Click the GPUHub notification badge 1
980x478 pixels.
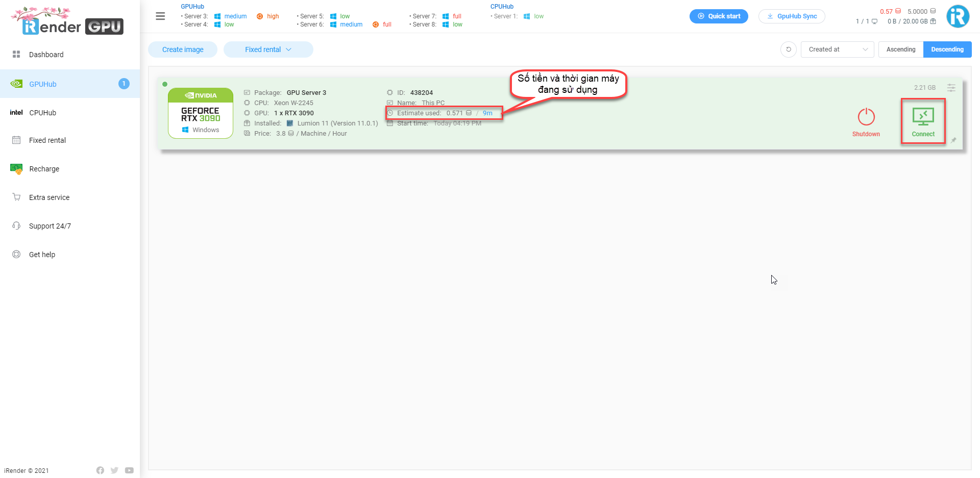pos(124,84)
